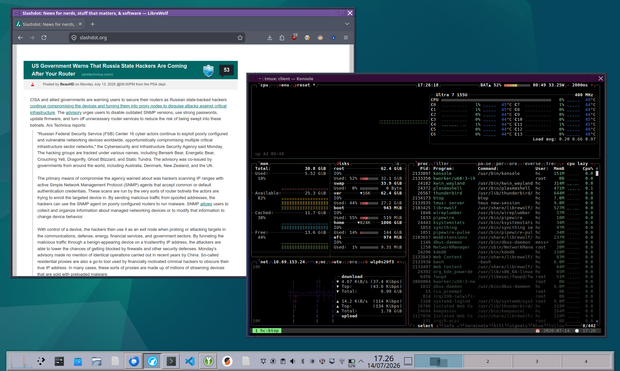Viewport: 620px width, 371px height.
Task: Focus the slashdot.org address bar
Action: [x=156, y=38]
